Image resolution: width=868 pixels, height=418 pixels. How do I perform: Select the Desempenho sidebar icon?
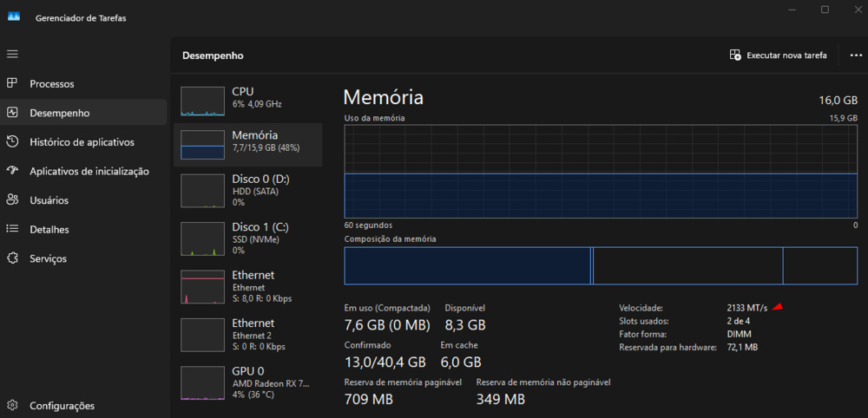12,113
